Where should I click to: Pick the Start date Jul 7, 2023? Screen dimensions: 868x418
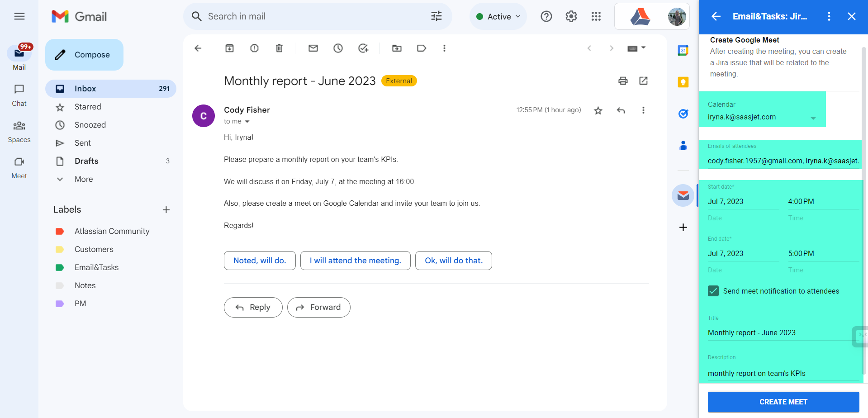(743, 202)
